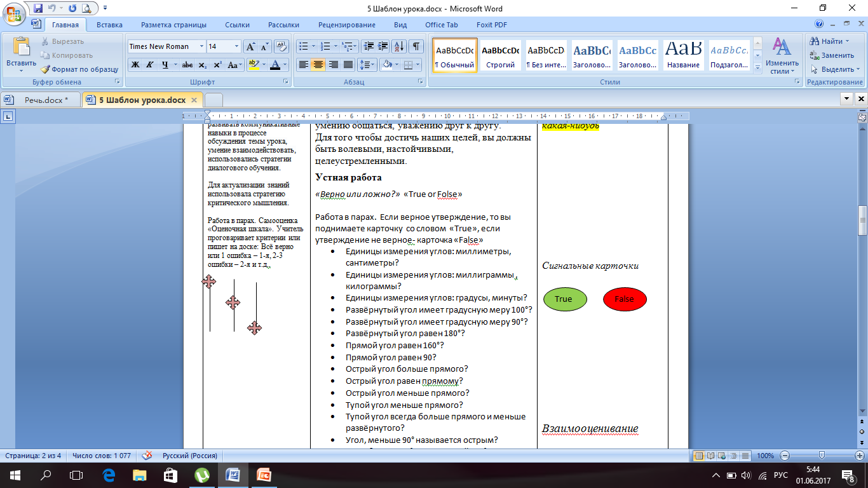Click the zoom slider in status bar
The height and width of the screenshot is (488, 868).
(x=822, y=456)
